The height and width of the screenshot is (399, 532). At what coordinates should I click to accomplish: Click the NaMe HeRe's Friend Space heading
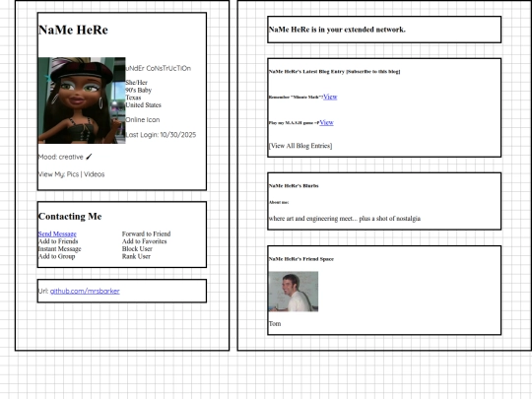point(300,259)
